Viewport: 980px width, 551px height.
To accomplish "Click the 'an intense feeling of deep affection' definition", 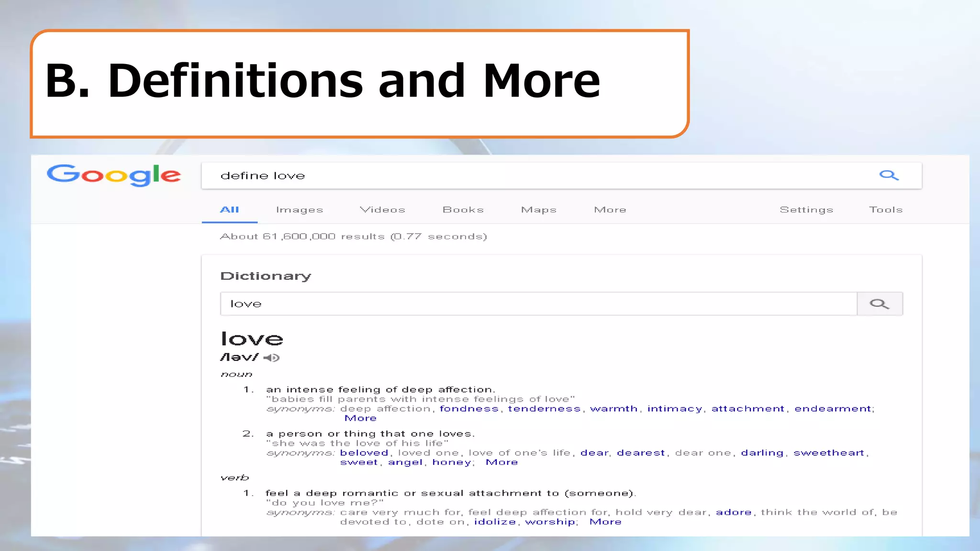I will coord(381,389).
